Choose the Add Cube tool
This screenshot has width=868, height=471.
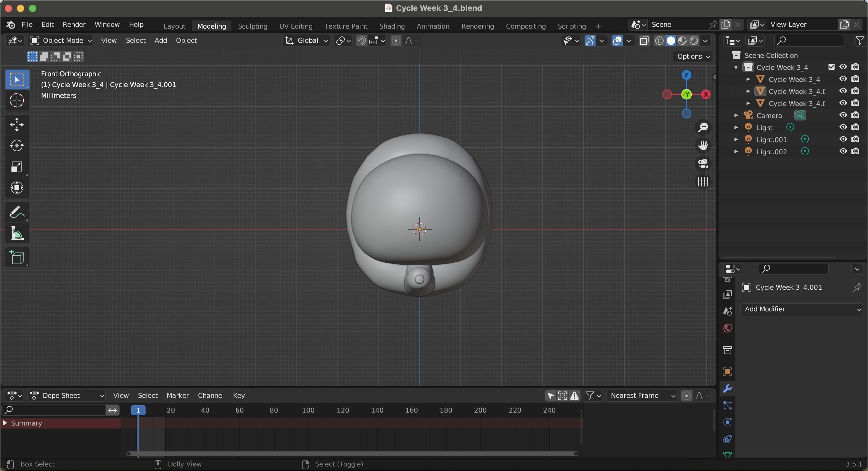(x=17, y=257)
